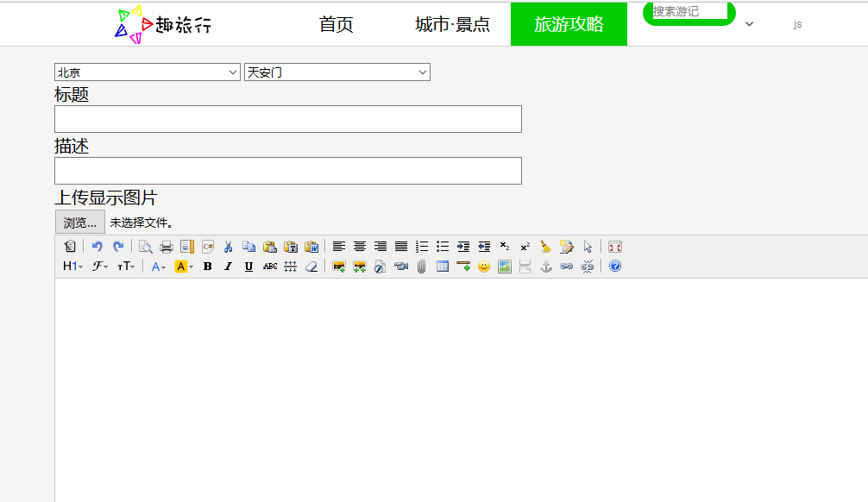
Task: Paste from Word icon
Action: [x=311, y=247]
